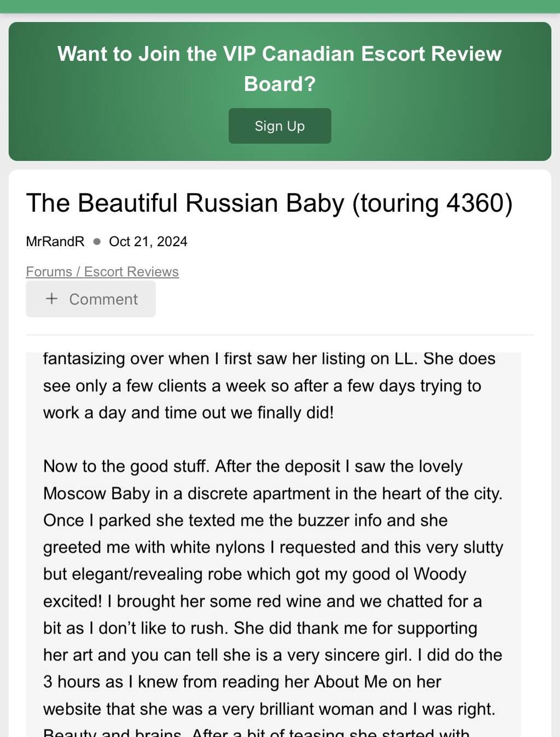Click the (touring 4360) text in the title
Image resolution: width=560 pixels, height=737 pixels.
coord(432,203)
